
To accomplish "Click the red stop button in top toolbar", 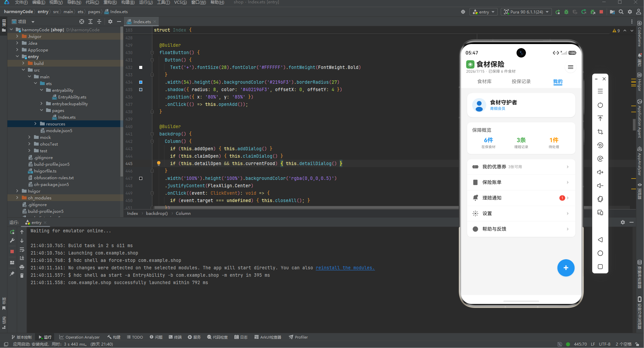I will click(x=601, y=12).
